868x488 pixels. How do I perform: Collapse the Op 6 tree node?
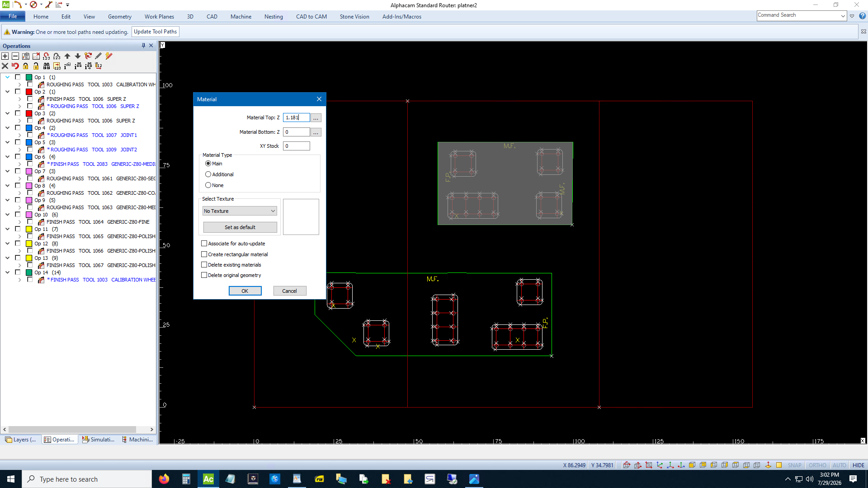click(8, 157)
